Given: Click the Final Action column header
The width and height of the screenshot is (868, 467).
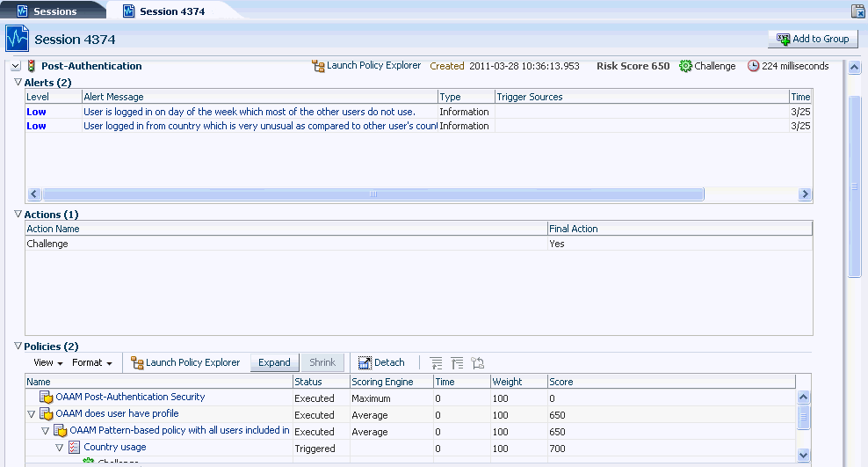Looking at the screenshot, I should pyautogui.click(x=680, y=229).
